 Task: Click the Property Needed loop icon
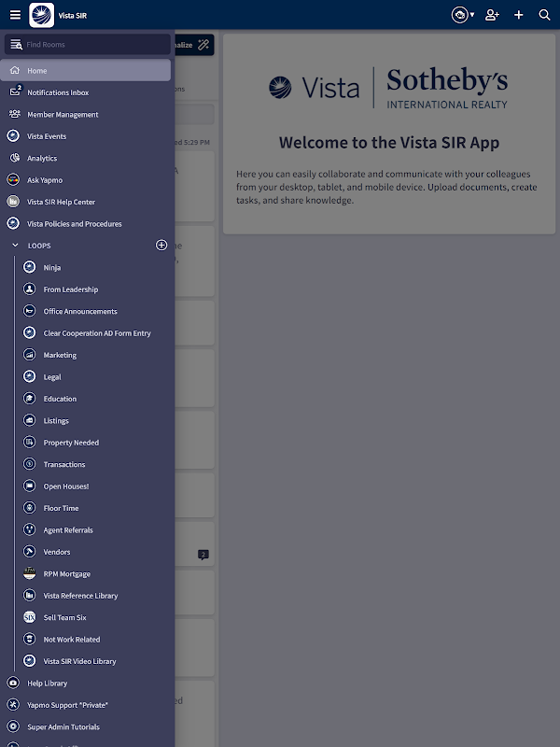point(30,443)
